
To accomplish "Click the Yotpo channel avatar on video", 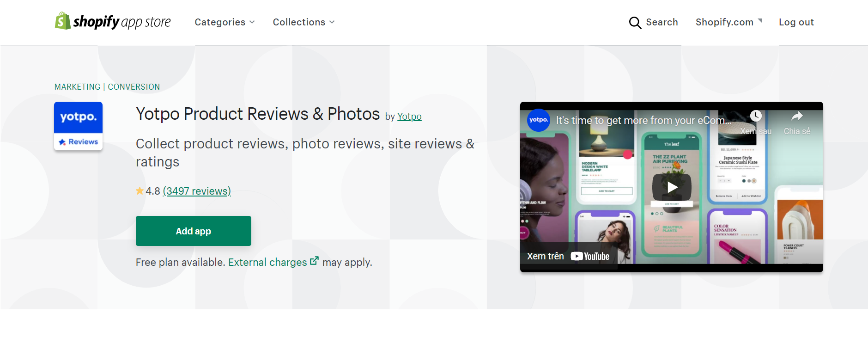I will pos(539,120).
